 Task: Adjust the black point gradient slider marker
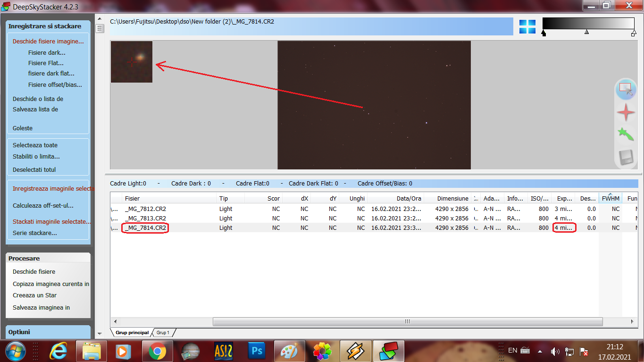(544, 33)
